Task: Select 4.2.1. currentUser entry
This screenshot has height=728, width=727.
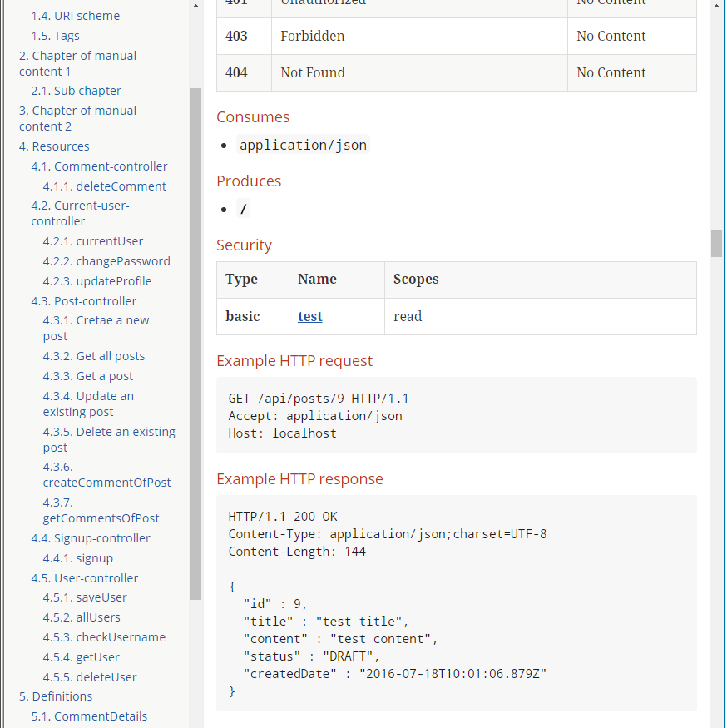Action: (93, 241)
